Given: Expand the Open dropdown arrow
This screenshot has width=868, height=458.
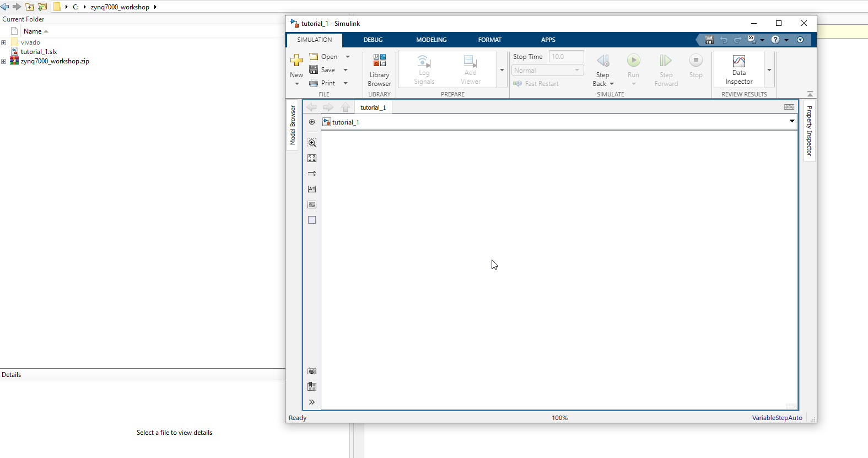Looking at the screenshot, I should pos(348,57).
